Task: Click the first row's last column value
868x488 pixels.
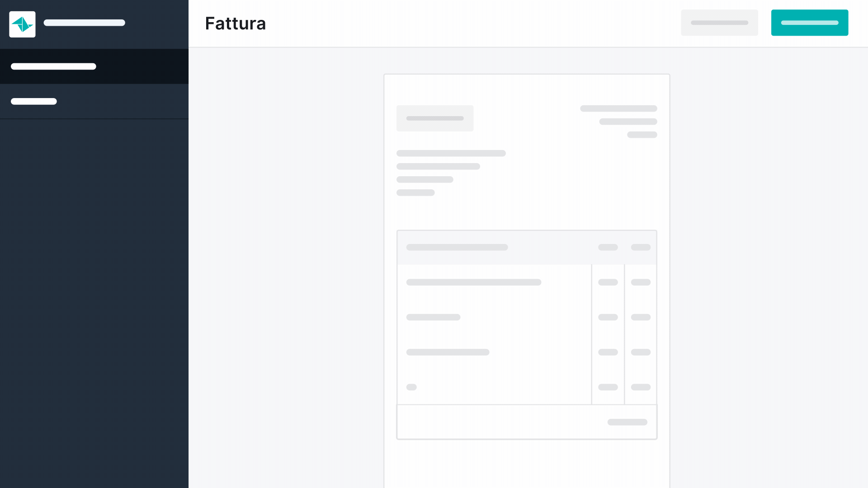Action: click(x=641, y=282)
